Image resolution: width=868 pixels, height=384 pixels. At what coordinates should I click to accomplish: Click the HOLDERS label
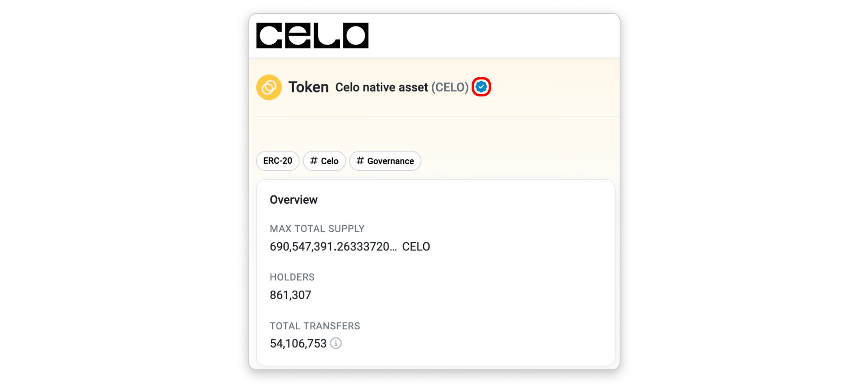tap(292, 277)
